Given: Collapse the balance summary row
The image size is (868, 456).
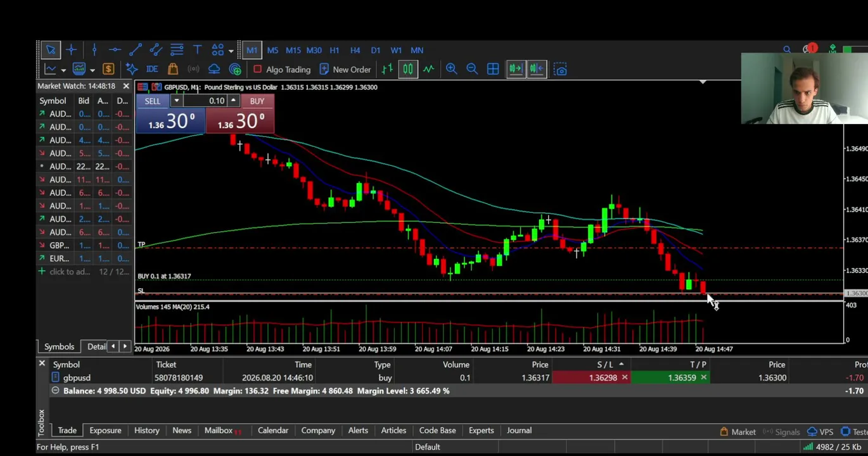Looking at the screenshot, I should (x=55, y=391).
